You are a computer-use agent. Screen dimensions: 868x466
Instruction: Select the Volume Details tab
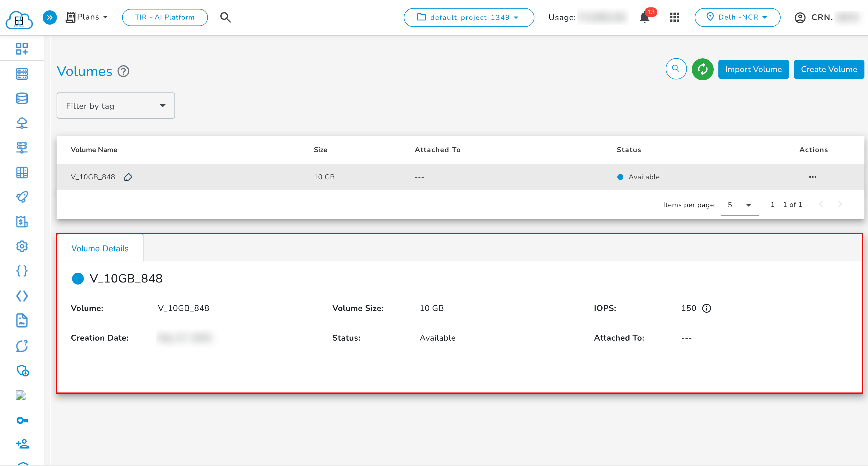[100, 248]
